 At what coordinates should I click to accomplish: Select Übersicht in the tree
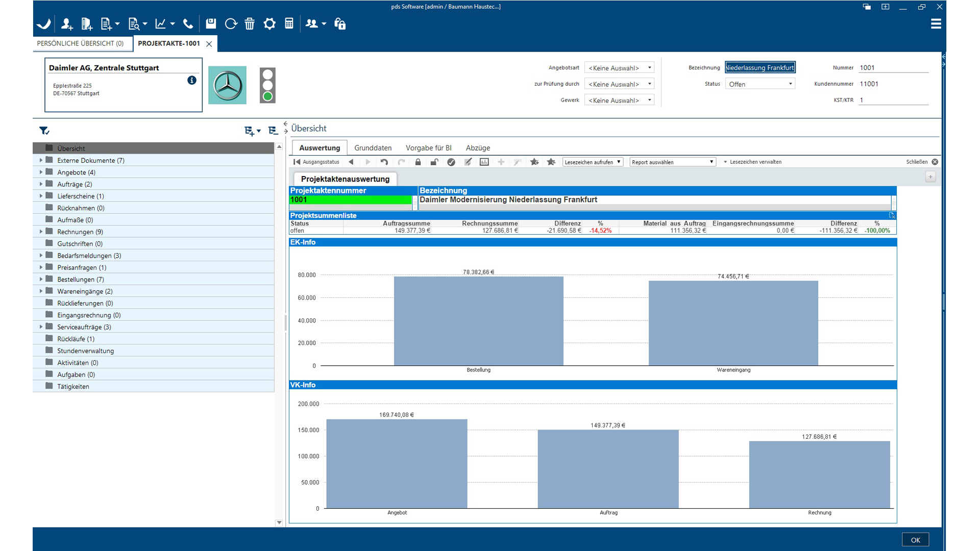(x=153, y=148)
